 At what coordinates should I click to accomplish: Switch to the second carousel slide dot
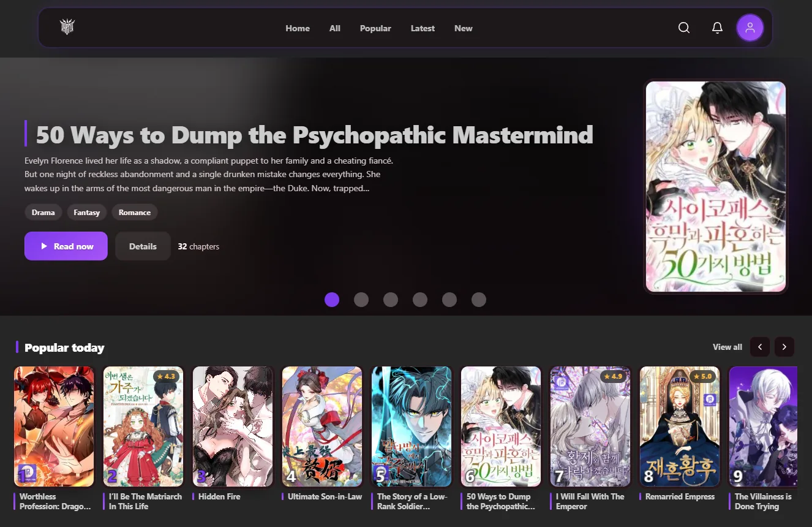click(x=361, y=299)
